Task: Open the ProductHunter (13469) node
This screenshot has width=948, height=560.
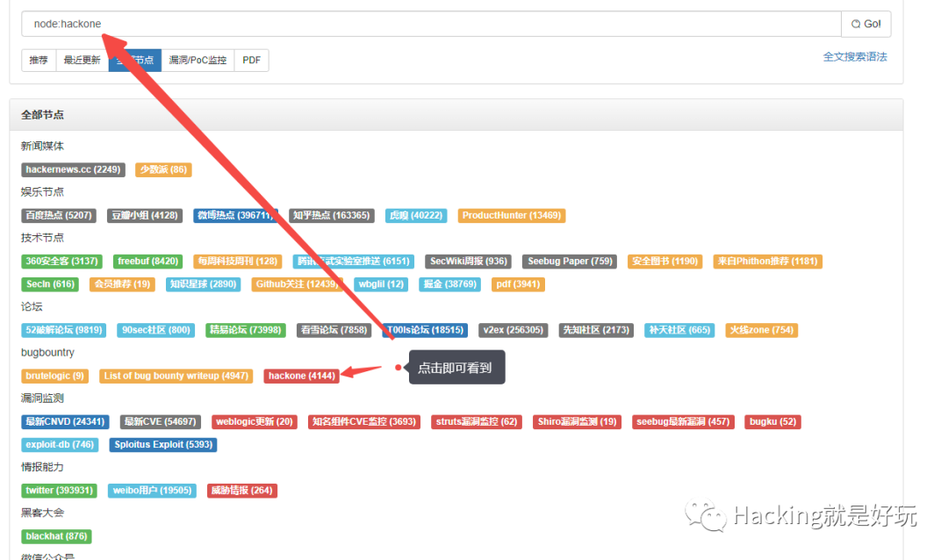Action: [512, 216]
